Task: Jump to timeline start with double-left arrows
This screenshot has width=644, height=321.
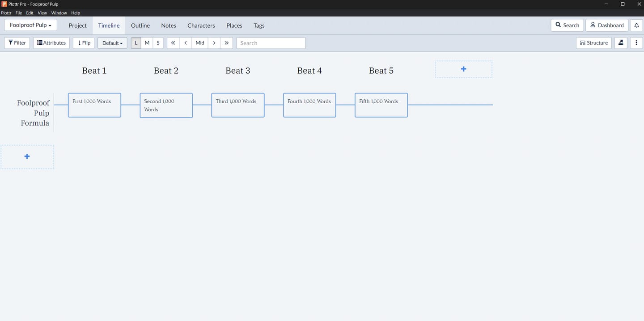Action: click(x=173, y=43)
